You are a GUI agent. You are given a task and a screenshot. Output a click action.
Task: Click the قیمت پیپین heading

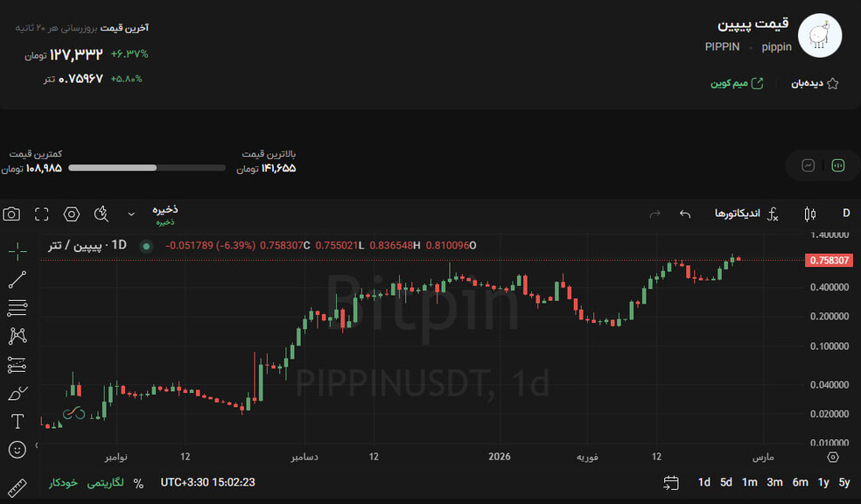(x=752, y=24)
